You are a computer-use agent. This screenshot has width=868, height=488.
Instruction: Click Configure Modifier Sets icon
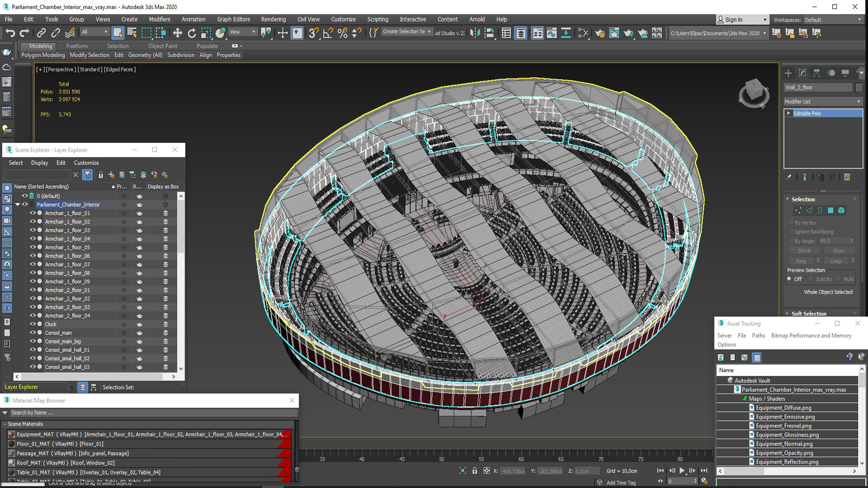click(847, 177)
